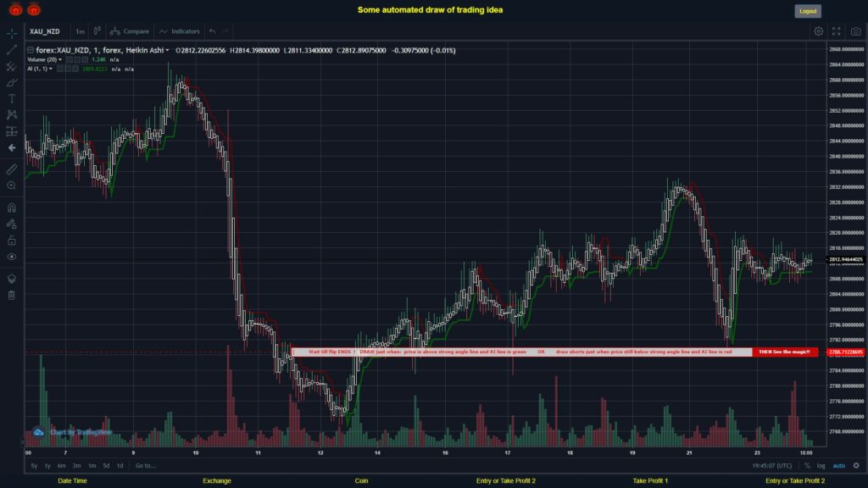868x488 pixels.
Task: Select the 5y time range
Action: coord(34,466)
